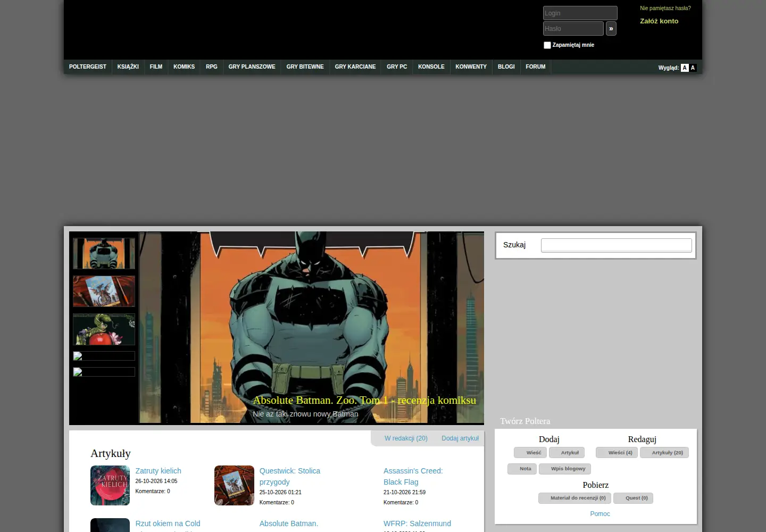Open 'Assassin's Creed: Black Flag' article
Image resolution: width=766 pixels, height=532 pixels.
pyautogui.click(x=413, y=476)
